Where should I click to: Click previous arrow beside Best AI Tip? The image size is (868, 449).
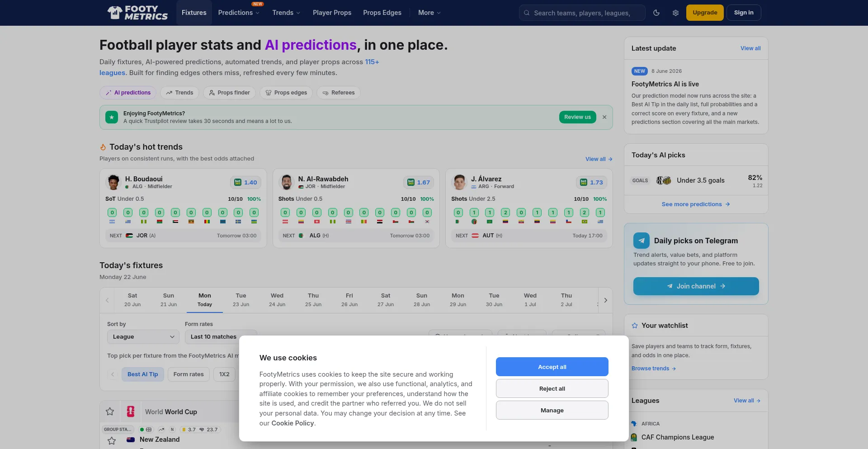click(x=113, y=374)
